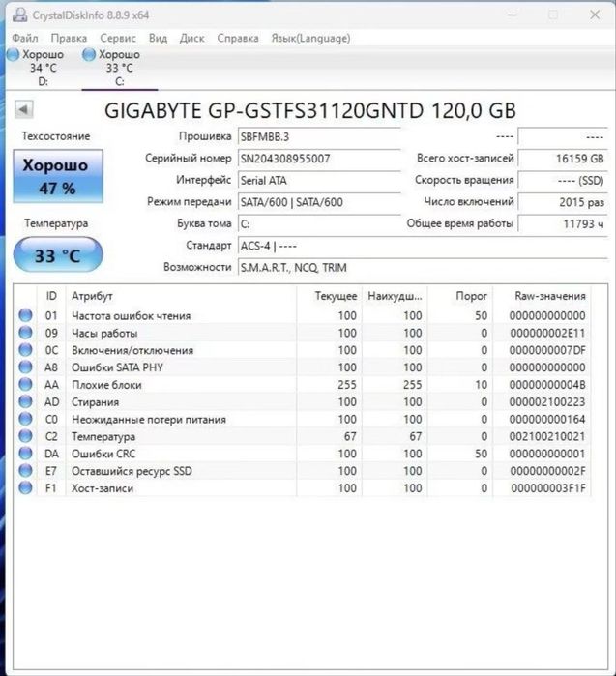
Task: Open the Правка menu
Action: pyautogui.click(x=69, y=38)
